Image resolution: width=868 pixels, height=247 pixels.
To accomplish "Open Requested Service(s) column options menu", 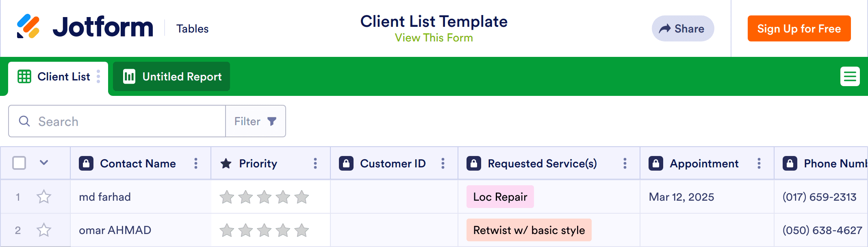I will tap(625, 163).
